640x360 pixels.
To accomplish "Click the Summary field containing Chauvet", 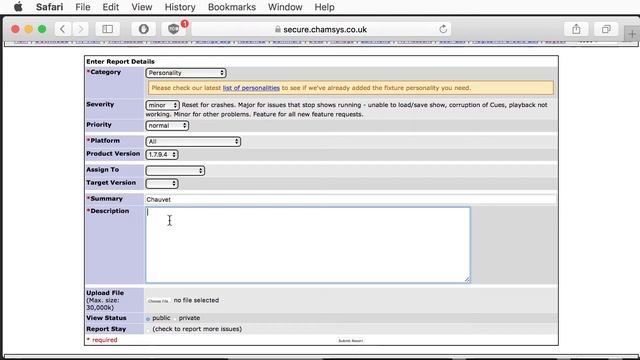I will pos(351,200).
